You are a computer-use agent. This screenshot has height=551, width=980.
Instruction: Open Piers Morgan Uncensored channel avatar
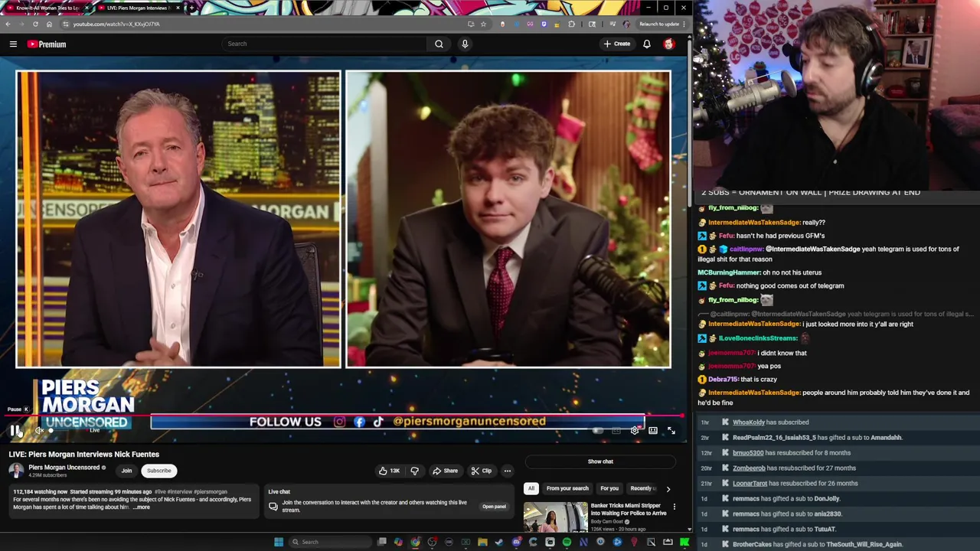point(16,471)
